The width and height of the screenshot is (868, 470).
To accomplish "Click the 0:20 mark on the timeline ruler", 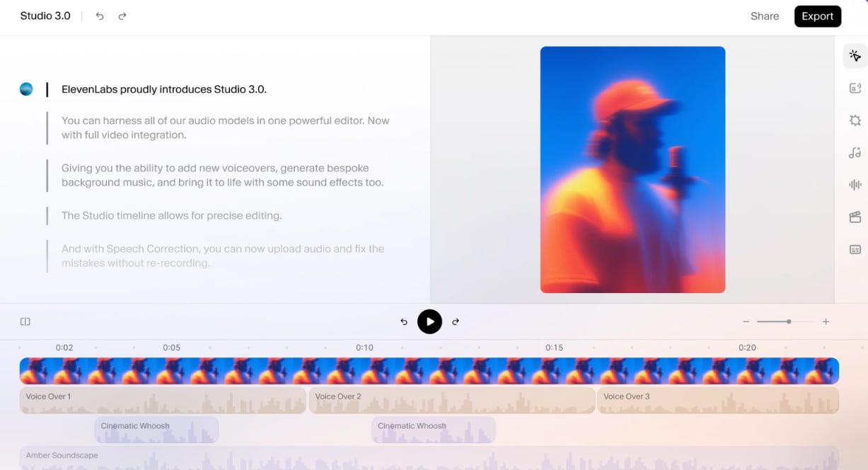I will pyautogui.click(x=747, y=348).
